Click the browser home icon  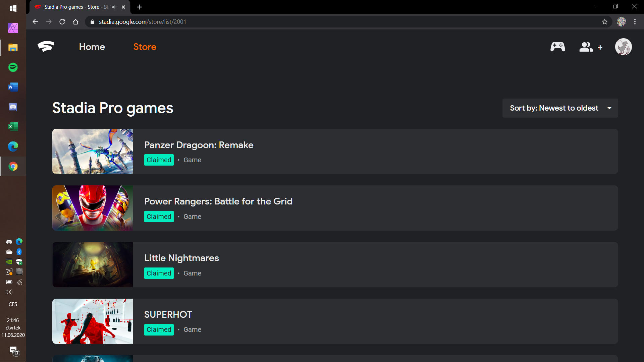tap(75, 22)
